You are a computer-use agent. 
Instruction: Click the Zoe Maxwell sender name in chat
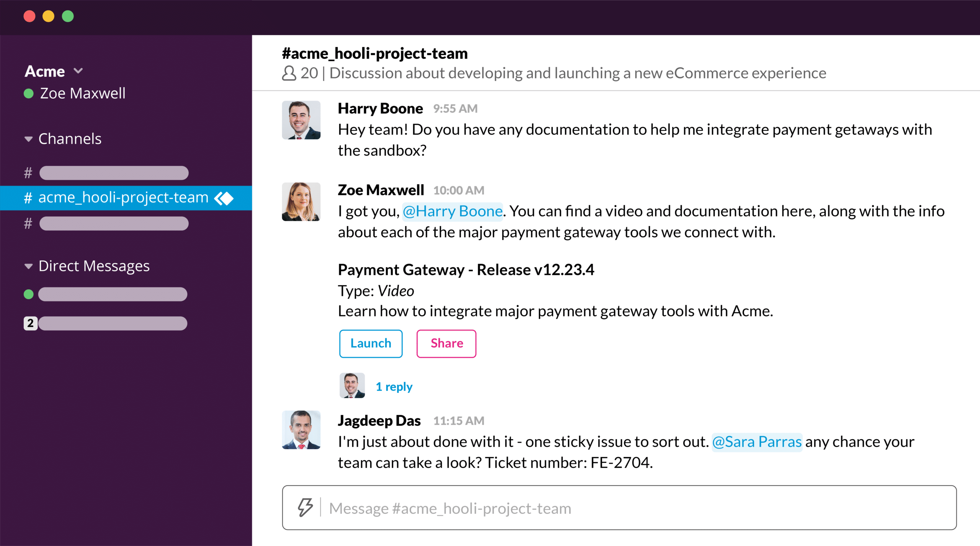point(381,190)
